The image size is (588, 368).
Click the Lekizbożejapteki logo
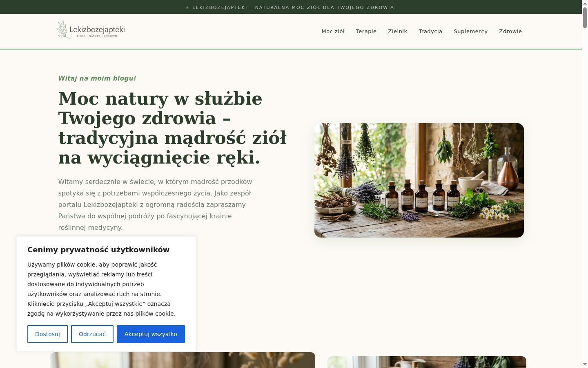[x=90, y=30]
